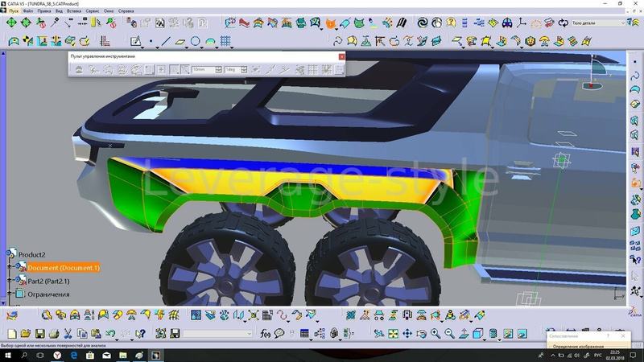644x362 pixels.
Task: Select the Circle tool icon
Action: pyautogui.click(x=195, y=41)
